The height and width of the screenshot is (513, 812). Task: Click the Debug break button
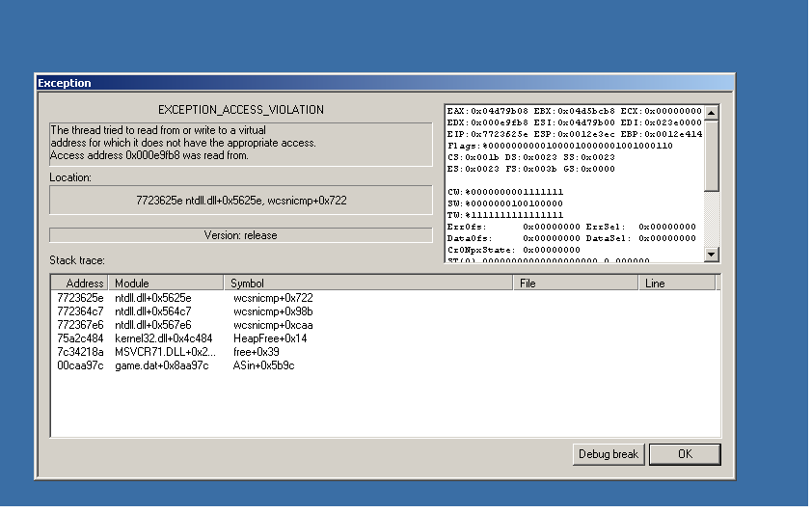[608, 454]
